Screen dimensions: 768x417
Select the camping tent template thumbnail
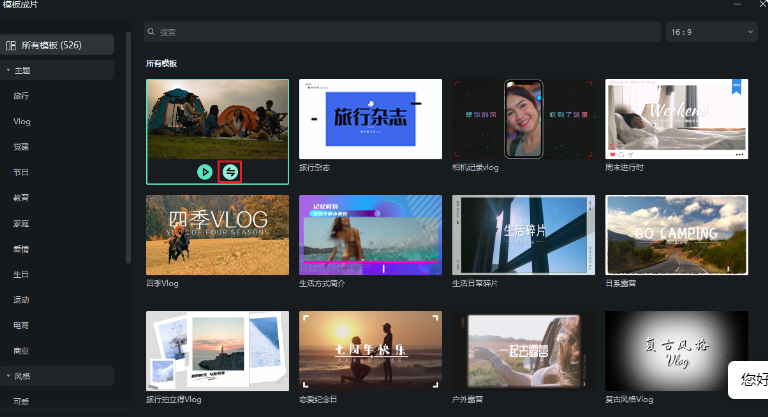click(217, 120)
